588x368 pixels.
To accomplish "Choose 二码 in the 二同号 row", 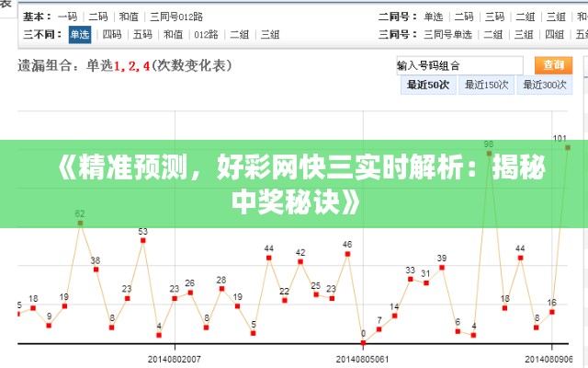I will pyautogui.click(x=464, y=17).
